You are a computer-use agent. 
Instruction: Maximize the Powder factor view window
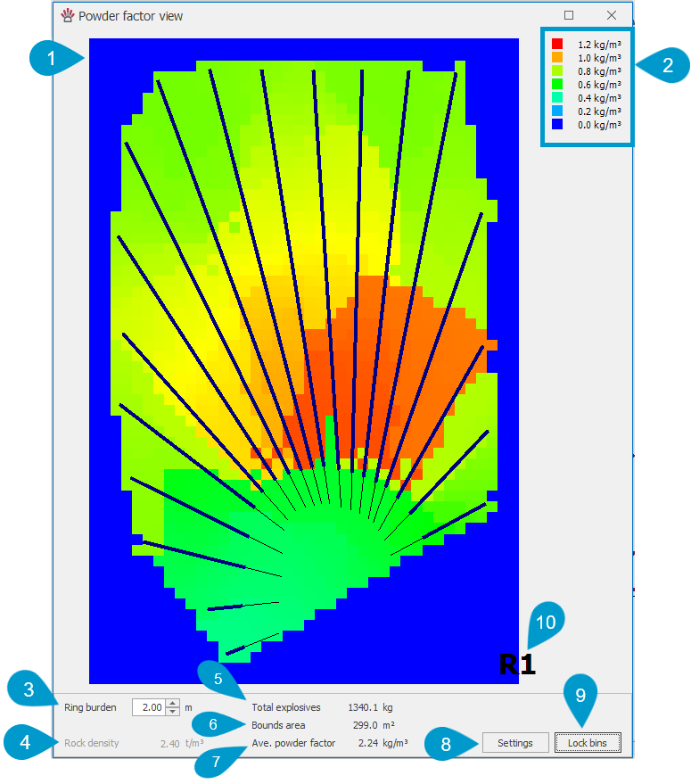[569, 15]
